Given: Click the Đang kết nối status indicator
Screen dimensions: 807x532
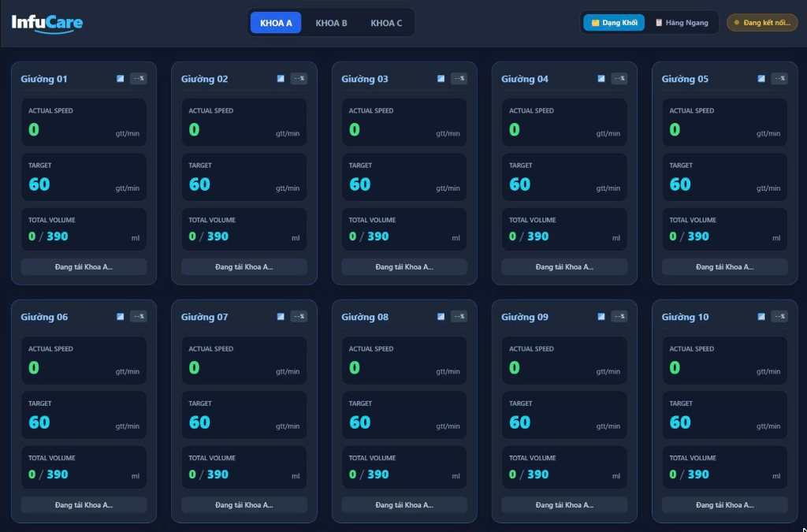Looking at the screenshot, I should point(762,23).
